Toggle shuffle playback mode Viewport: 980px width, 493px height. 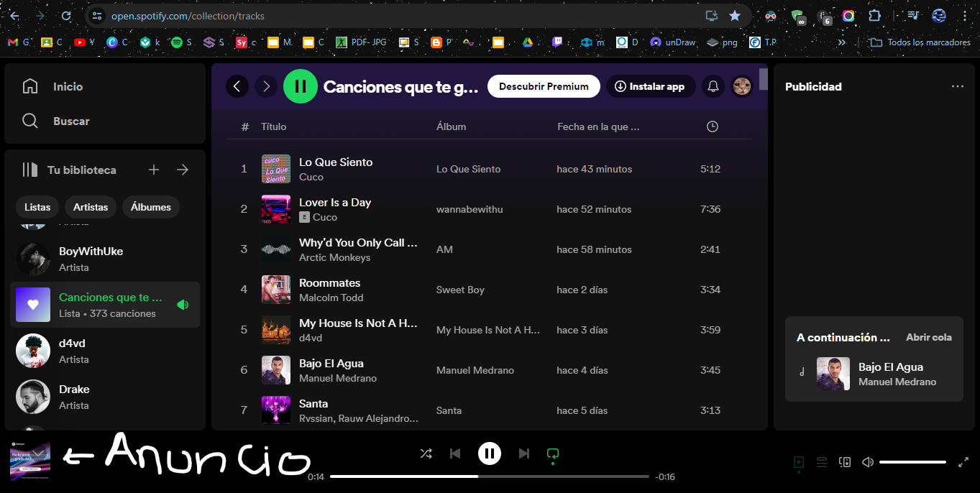426,453
